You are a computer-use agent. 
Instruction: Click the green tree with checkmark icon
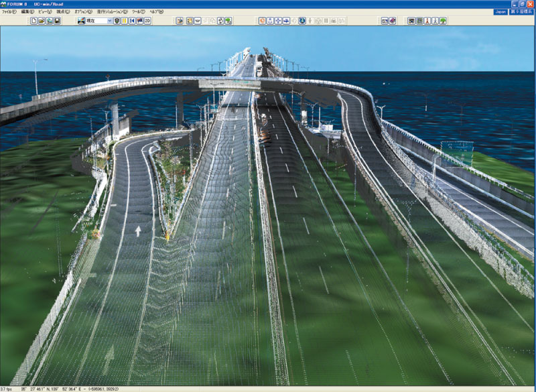228,21
